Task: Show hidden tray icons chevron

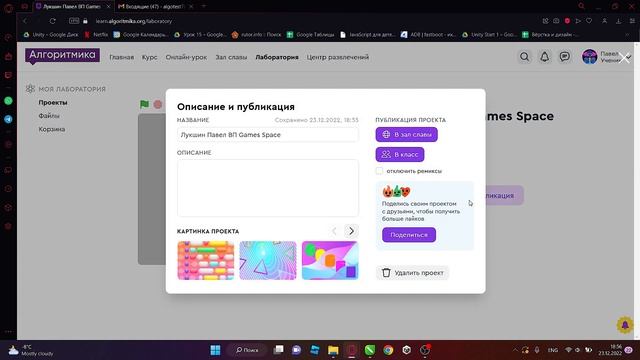Action: (x=515, y=350)
